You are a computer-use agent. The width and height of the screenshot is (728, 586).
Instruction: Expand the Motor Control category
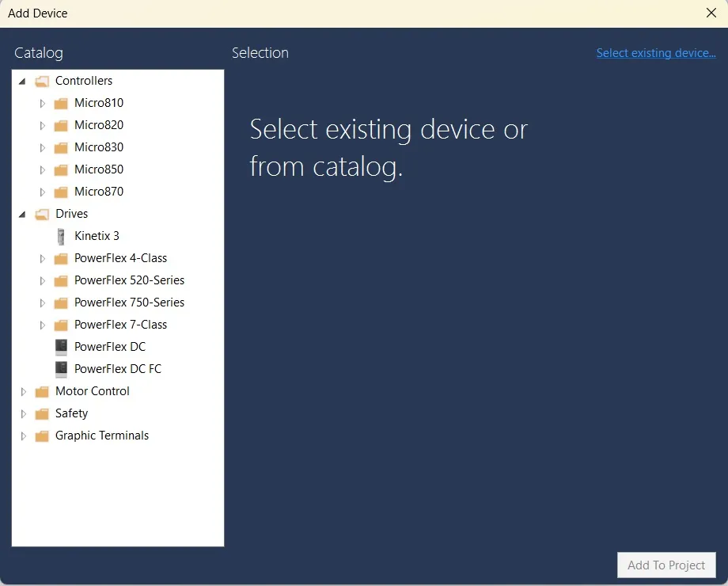22,390
